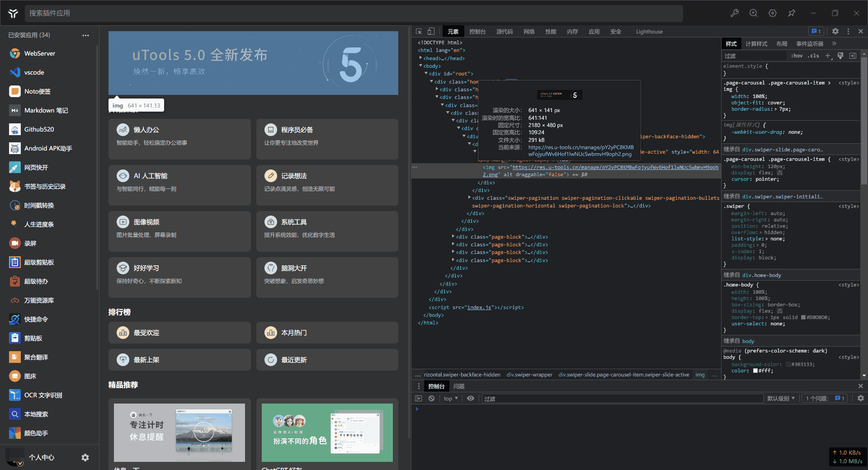
Task: Open the 问题 drawer tab
Action: (459, 386)
